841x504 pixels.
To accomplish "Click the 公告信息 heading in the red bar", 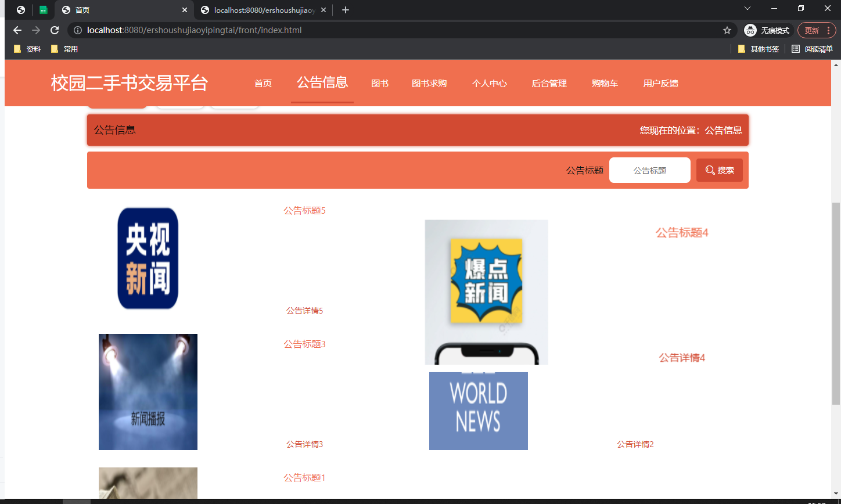I will tap(115, 130).
